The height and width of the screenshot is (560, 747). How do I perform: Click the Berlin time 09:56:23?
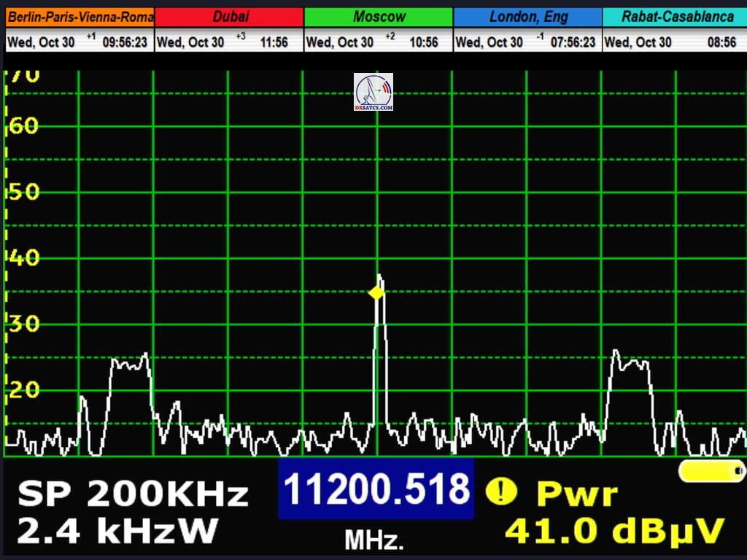(x=125, y=42)
